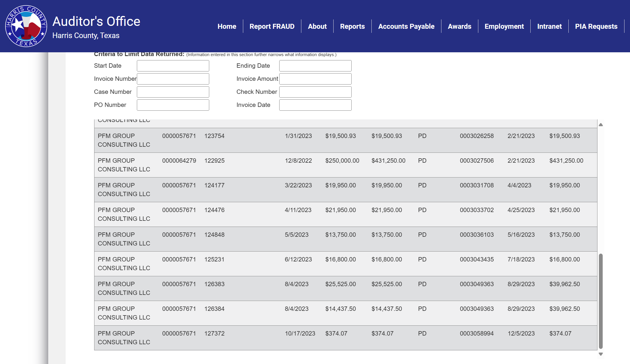Select the $250,000.00 amount cell

click(x=342, y=161)
